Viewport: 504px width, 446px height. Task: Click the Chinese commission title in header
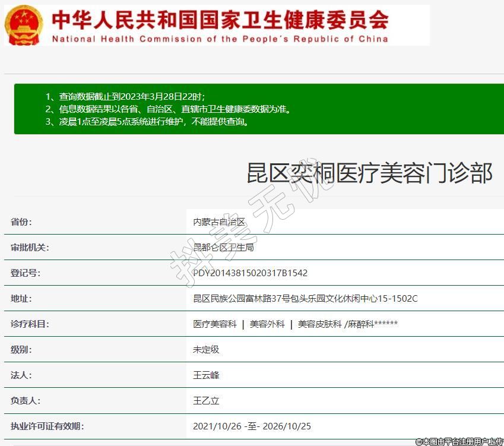click(220, 20)
